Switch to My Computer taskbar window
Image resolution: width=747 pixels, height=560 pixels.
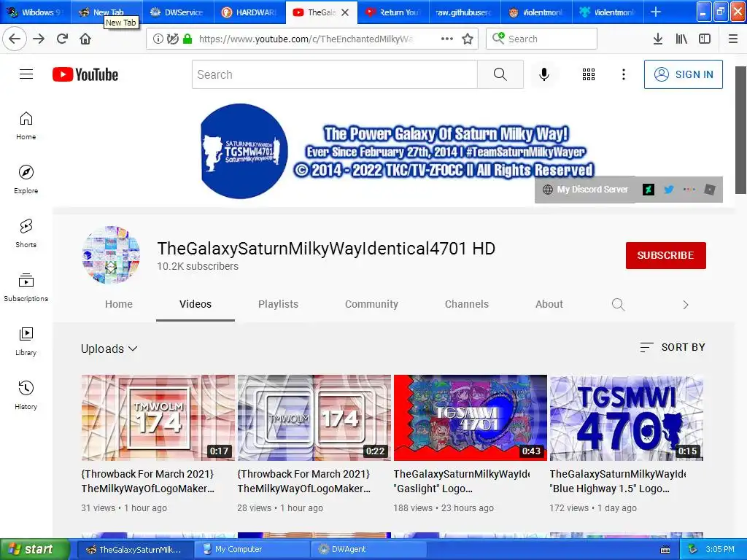[252, 549]
